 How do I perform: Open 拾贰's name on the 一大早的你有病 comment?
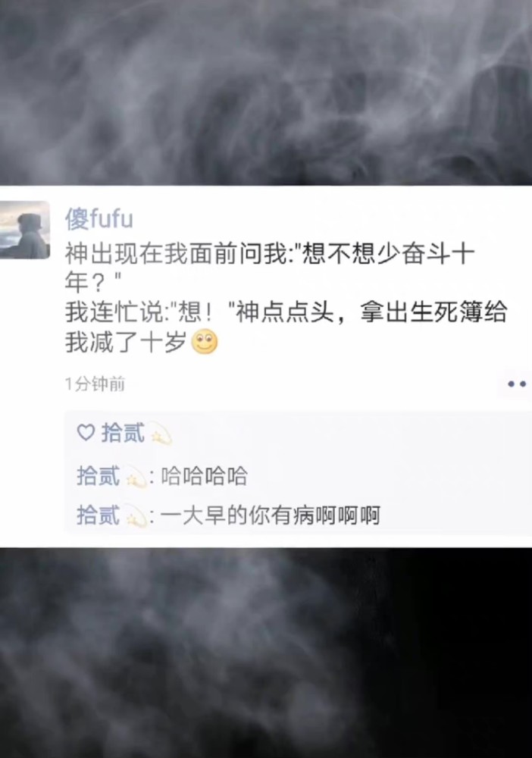click(98, 515)
